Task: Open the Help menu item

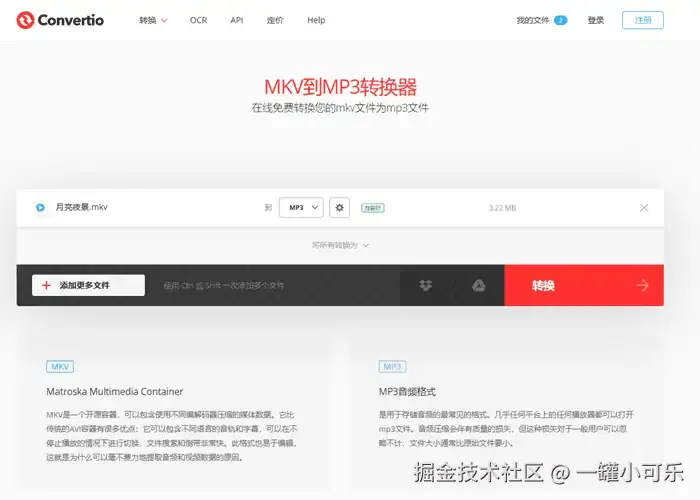Action: point(316,20)
